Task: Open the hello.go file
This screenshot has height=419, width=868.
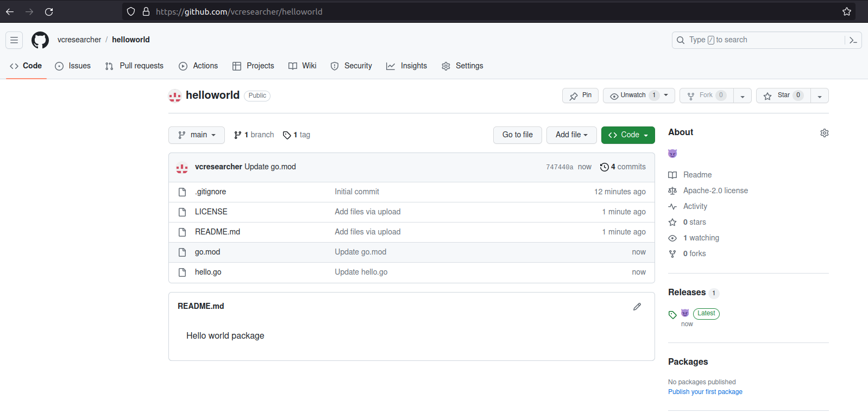Action: click(x=208, y=272)
